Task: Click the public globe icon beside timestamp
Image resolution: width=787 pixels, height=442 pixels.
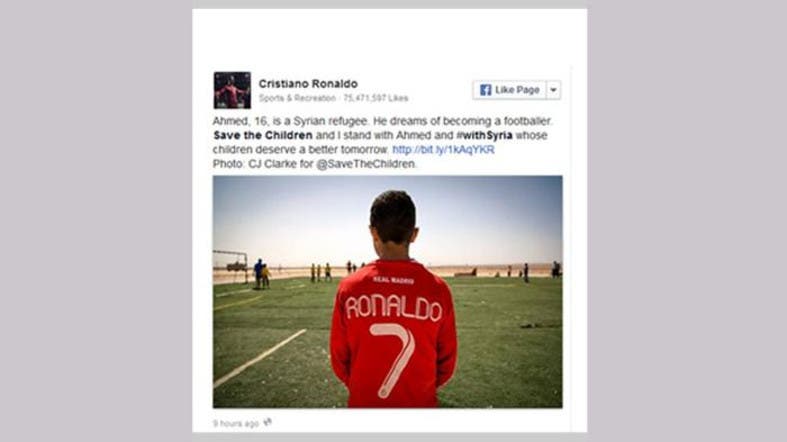Action: pyautogui.click(x=268, y=422)
